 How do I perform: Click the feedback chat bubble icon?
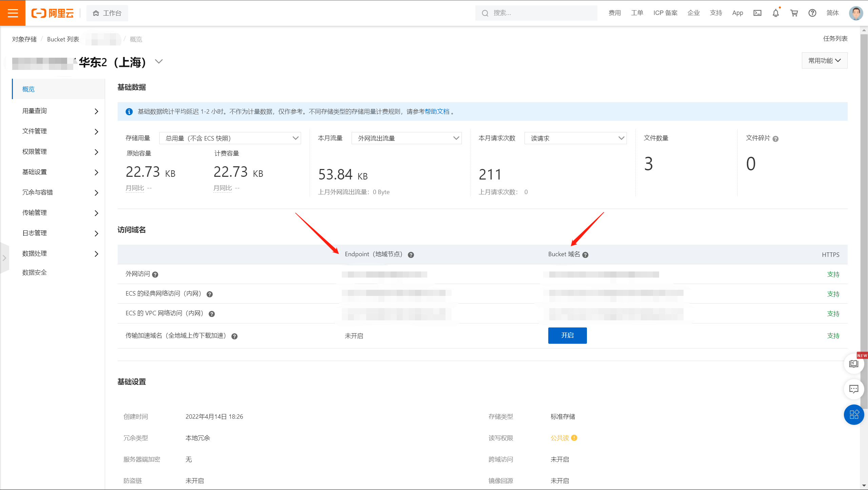point(853,389)
